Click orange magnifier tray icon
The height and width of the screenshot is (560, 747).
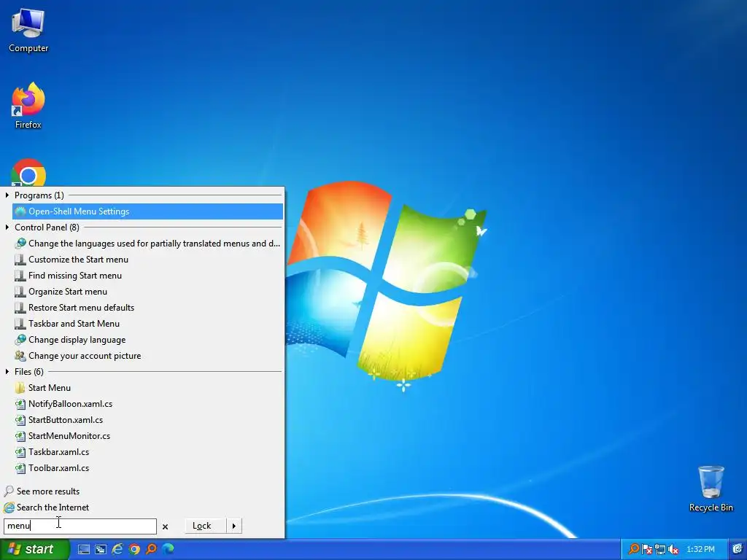point(634,550)
